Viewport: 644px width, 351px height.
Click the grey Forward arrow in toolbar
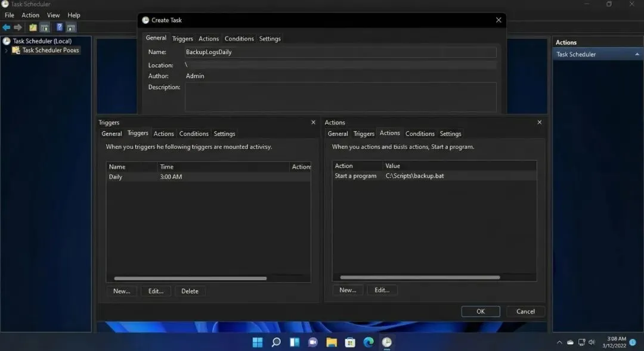point(18,27)
